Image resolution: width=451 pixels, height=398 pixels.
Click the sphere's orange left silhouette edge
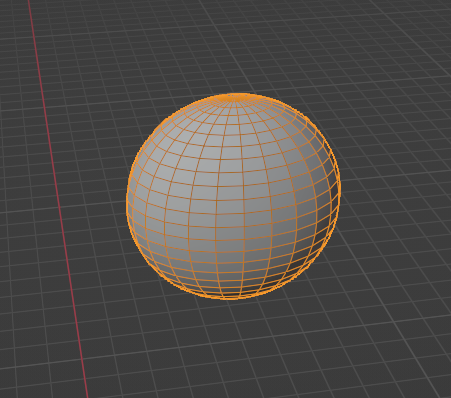127,200
